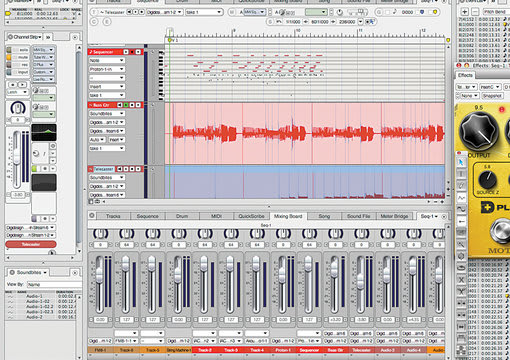This screenshot has height=360, width=510.
Task: Toggle the red LED on the D Plus pedal
Action: point(501,109)
